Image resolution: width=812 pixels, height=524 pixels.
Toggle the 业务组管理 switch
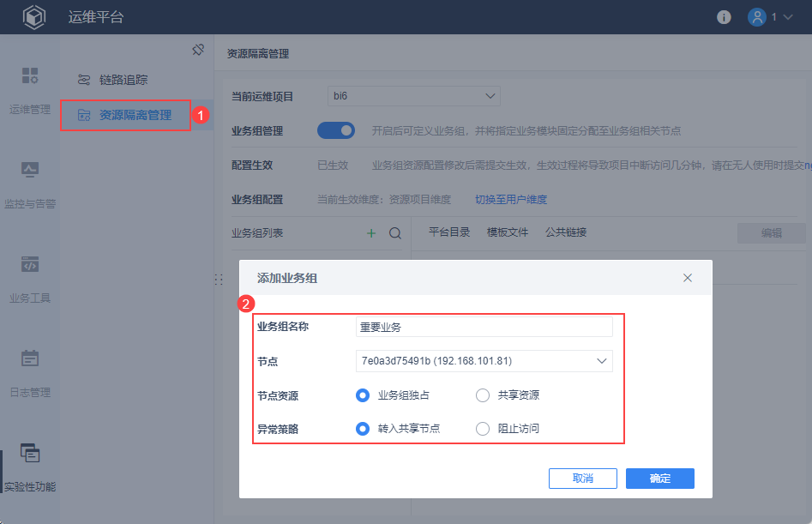pyautogui.click(x=336, y=130)
